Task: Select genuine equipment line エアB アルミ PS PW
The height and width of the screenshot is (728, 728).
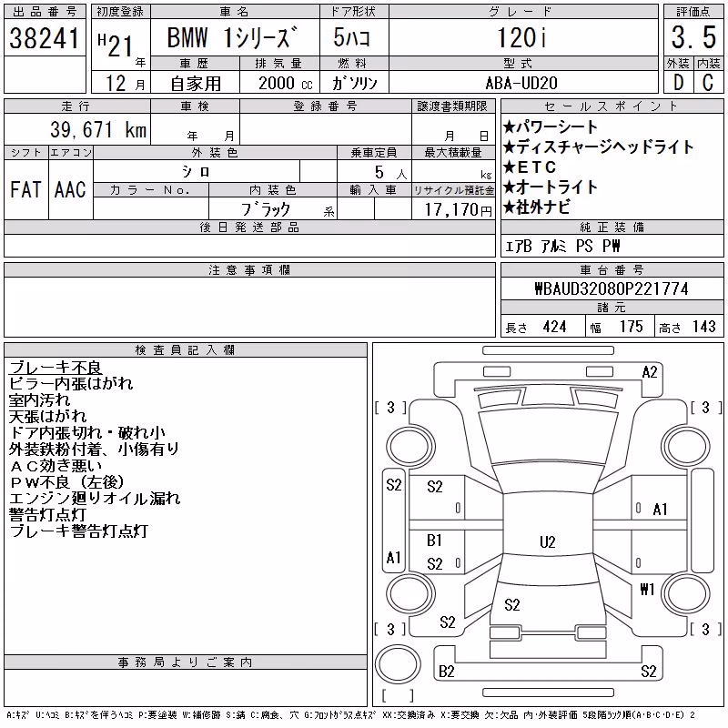Action: [x=562, y=246]
